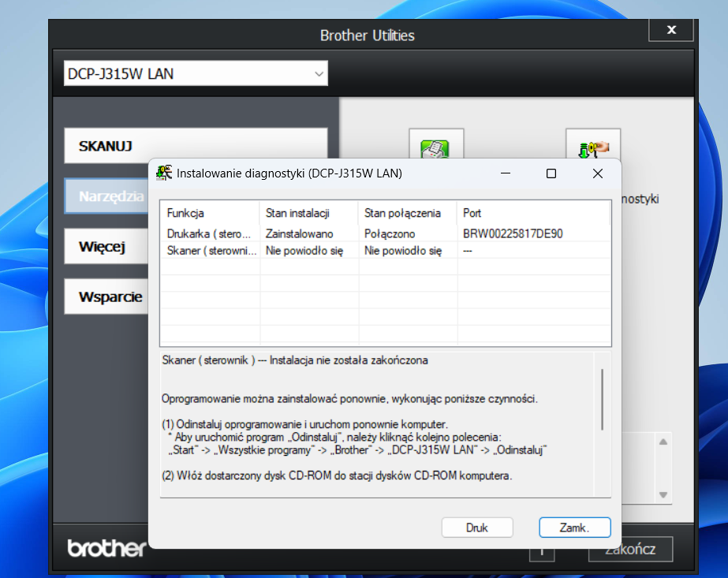Click the Stan połączenia column header
This screenshot has height=578, width=728.
tap(408, 213)
